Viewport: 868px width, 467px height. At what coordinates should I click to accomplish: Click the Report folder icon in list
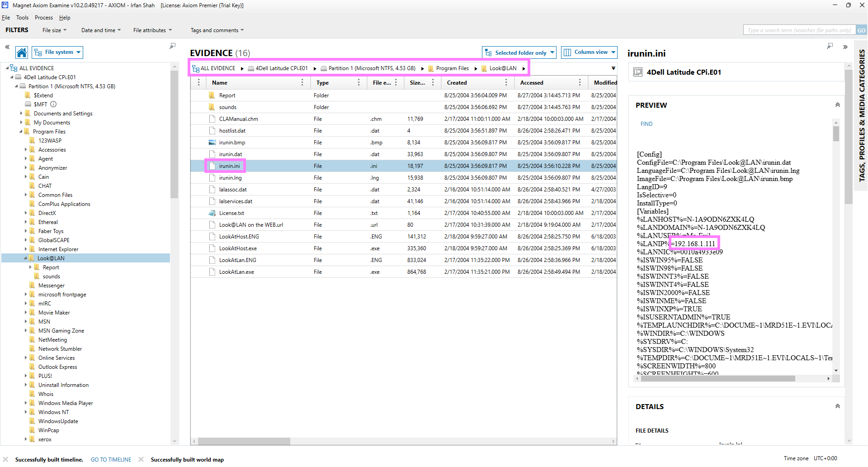212,95
